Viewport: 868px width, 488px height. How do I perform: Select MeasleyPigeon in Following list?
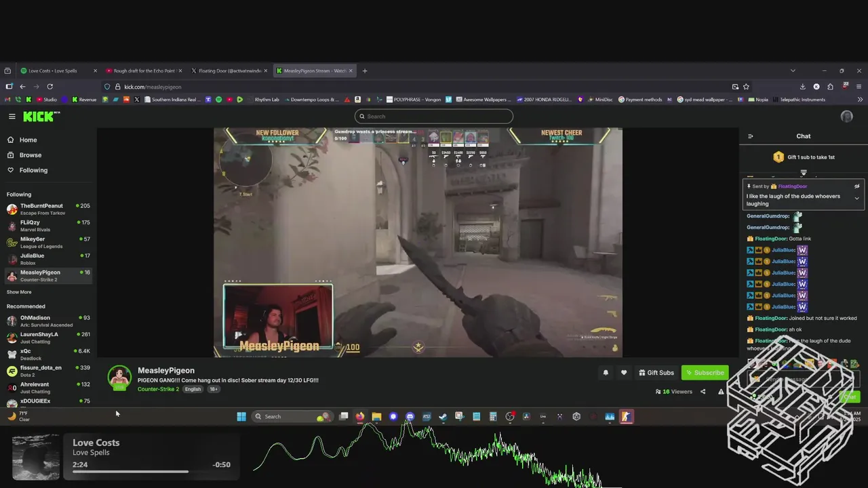48,275
